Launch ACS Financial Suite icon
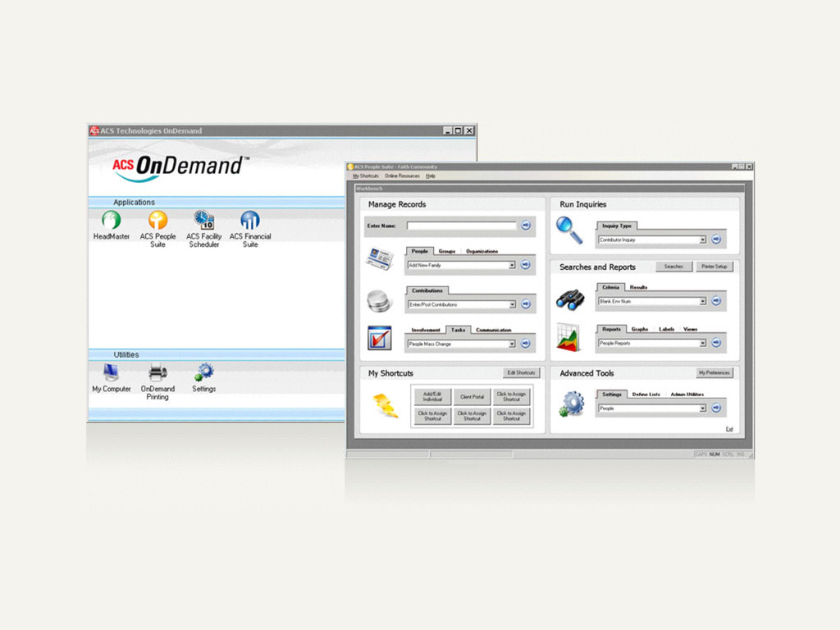Image resolution: width=840 pixels, height=630 pixels. click(250, 220)
